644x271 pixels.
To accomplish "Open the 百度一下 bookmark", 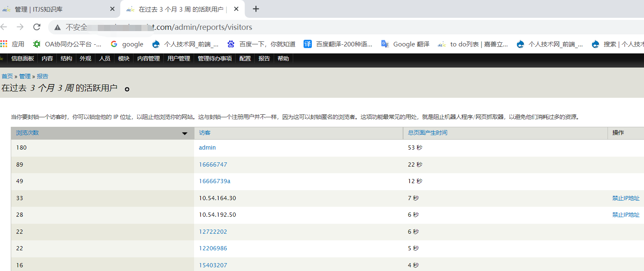I will [x=261, y=44].
